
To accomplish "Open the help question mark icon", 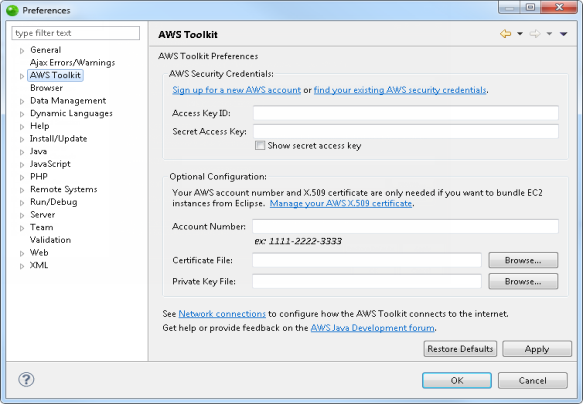I will 26,379.
